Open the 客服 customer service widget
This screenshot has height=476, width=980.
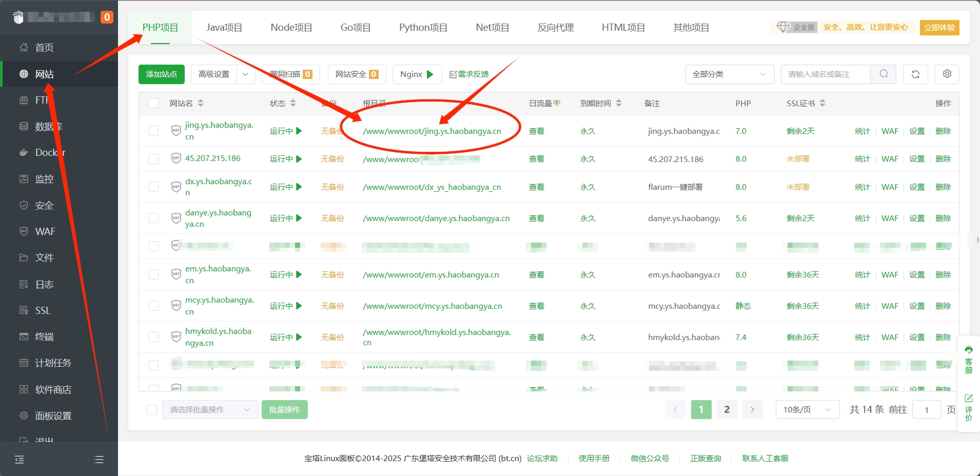click(x=969, y=360)
